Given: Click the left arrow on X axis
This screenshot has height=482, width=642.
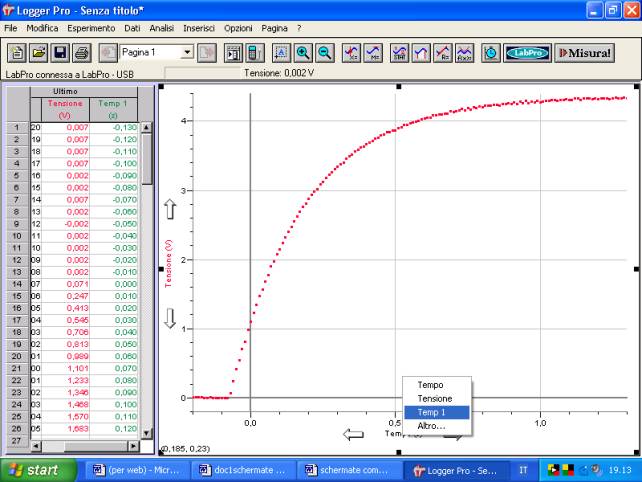Looking at the screenshot, I should click(x=353, y=434).
